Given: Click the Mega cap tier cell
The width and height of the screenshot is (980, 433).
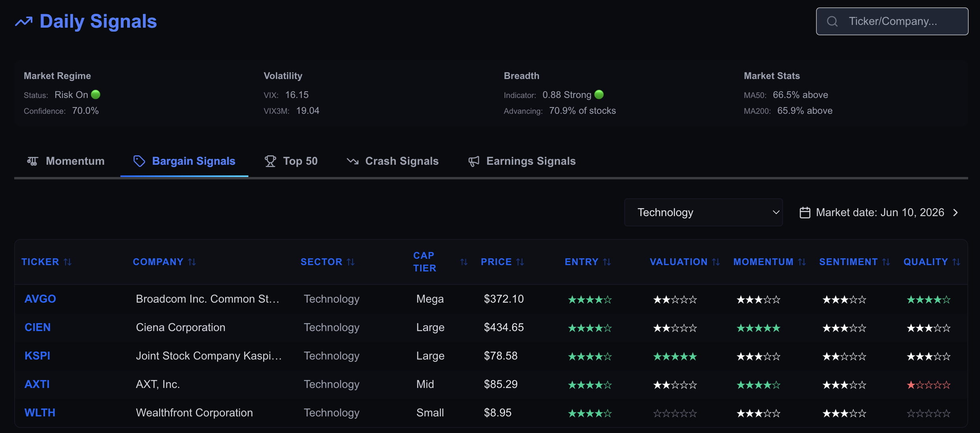Looking at the screenshot, I should coord(430,299).
